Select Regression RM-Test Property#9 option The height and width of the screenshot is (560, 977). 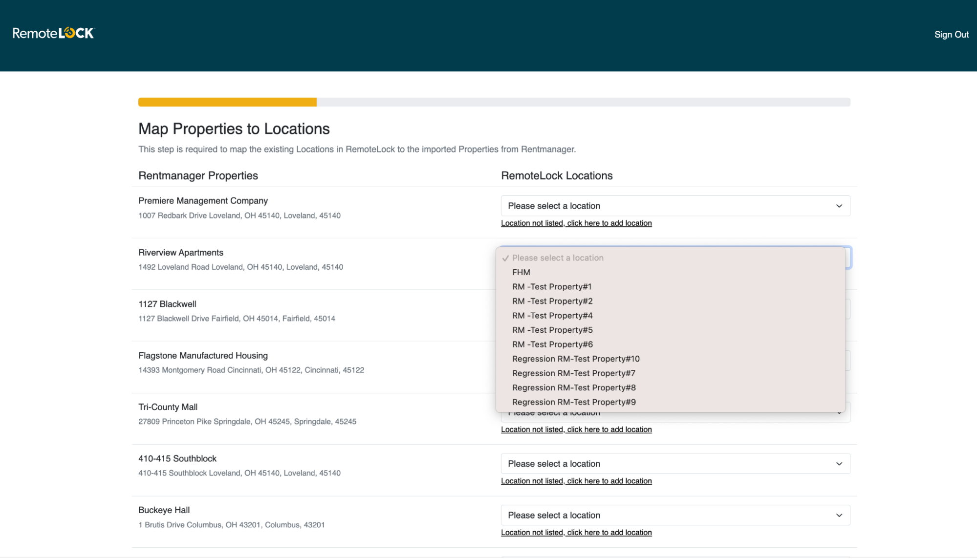pyautogui.click(x=573, y=402)
